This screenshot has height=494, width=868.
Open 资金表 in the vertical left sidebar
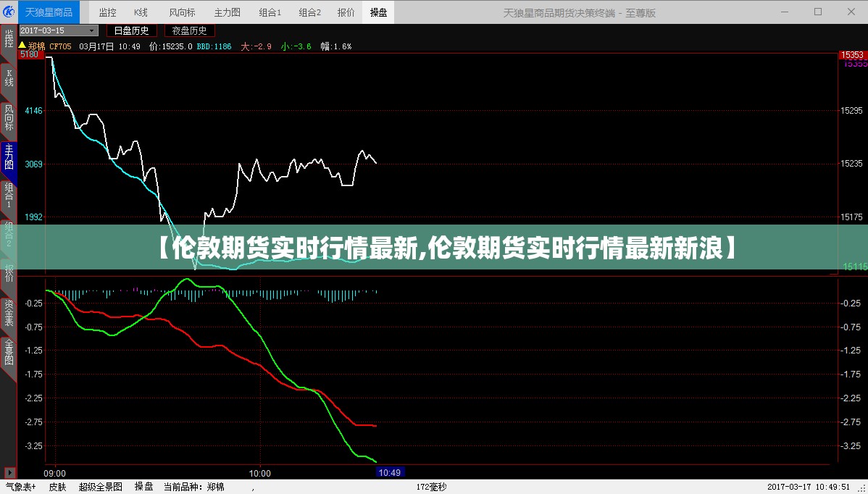(x=9, y=312)
